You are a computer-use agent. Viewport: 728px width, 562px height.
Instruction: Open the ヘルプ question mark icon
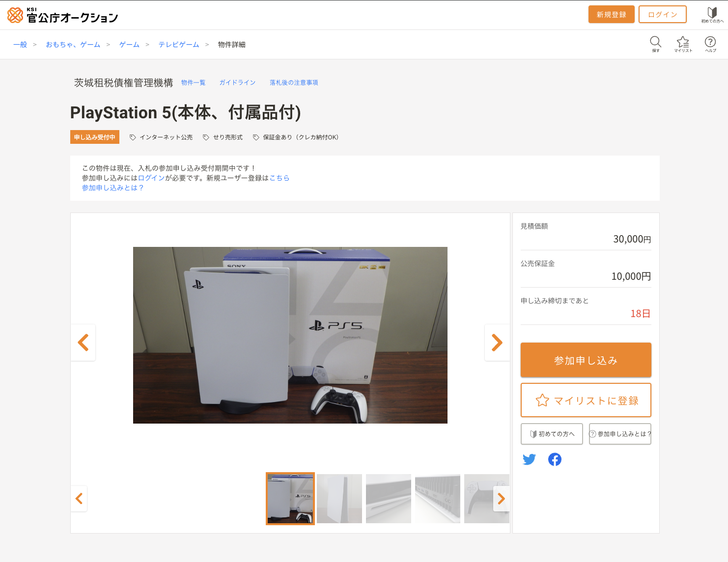pyautogui.click(x=710, y=44)
